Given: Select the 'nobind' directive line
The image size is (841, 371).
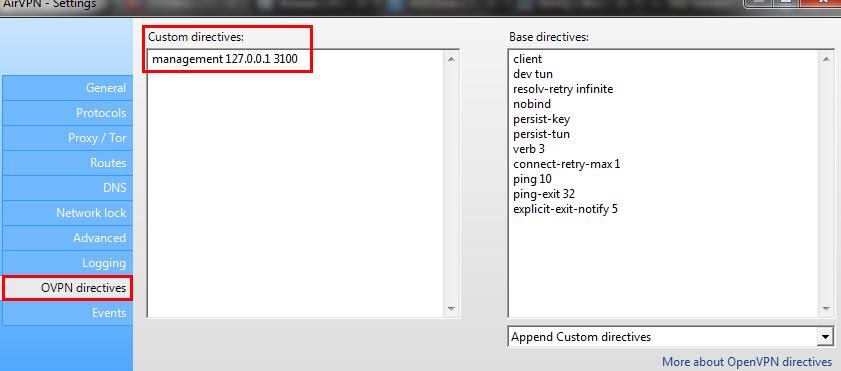Looking at the screenshot, I should [x=532, y=104].
